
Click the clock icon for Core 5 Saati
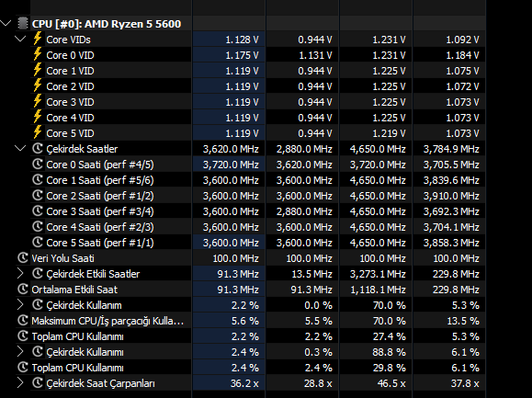pos(38,242)
